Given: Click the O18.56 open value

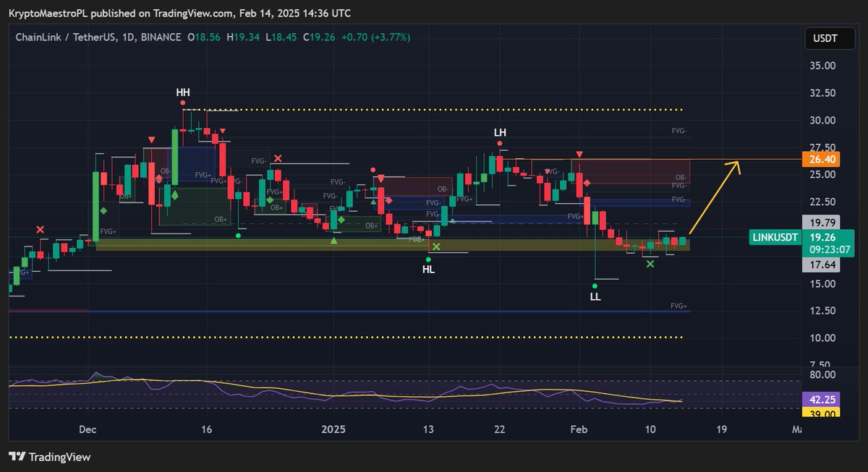Looking at the screenshot, I should point(205,37).
